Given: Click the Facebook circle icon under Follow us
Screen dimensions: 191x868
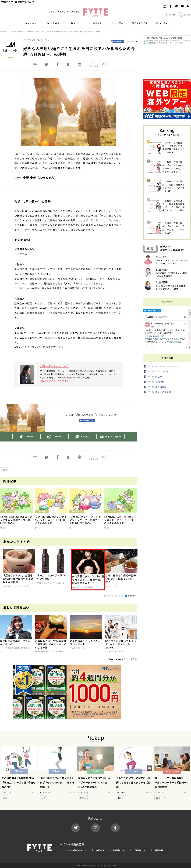Looking at the screenshot, I should click(x=115, y=827).
